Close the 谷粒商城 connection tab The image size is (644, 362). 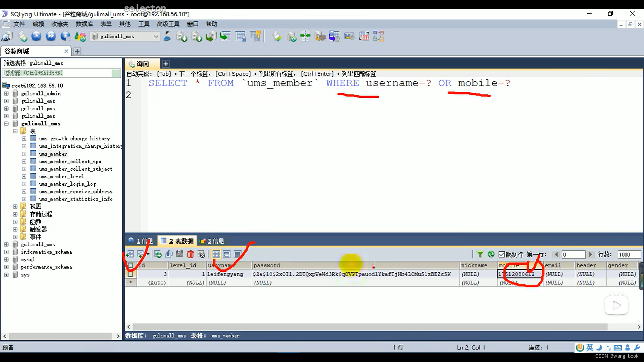[66, 51]
